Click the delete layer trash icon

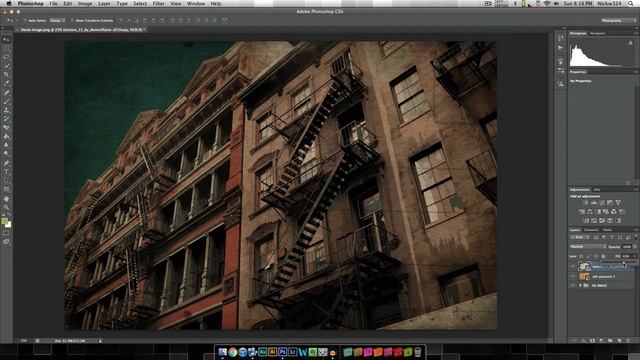click(x=628, y=340)
